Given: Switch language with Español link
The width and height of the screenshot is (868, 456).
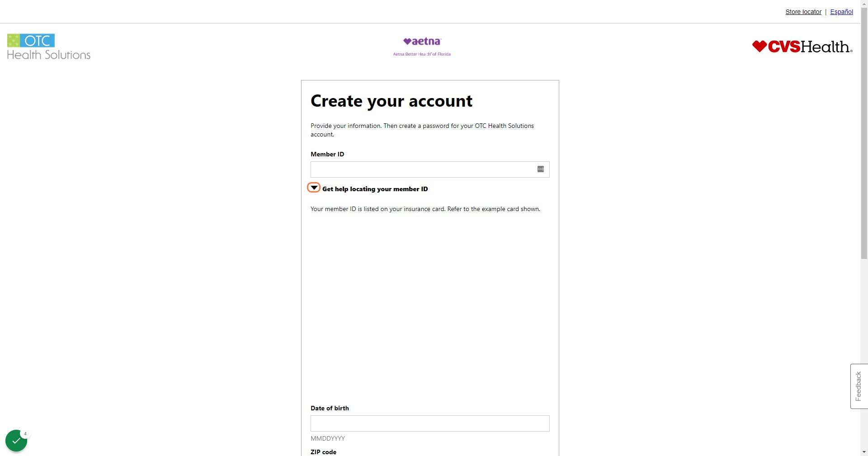Looking at the screenshot, I should click(x=841, y=12).
